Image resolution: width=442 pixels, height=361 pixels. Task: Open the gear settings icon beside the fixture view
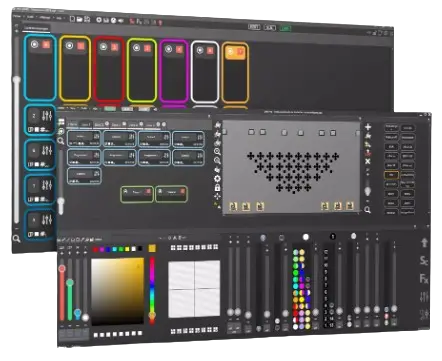coord(217,179)
